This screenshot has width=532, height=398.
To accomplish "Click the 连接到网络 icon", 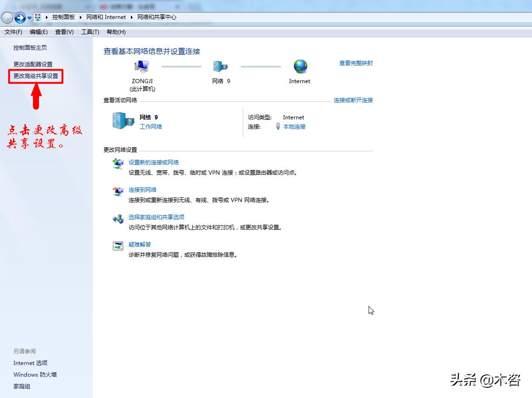I will pyautogui.click(x=117, y=191).
